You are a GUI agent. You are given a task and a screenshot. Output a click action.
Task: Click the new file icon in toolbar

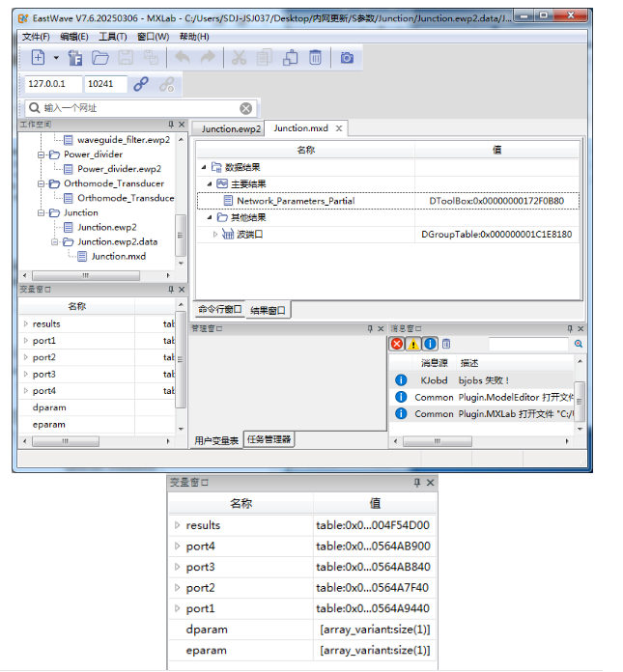pos(39,58)
